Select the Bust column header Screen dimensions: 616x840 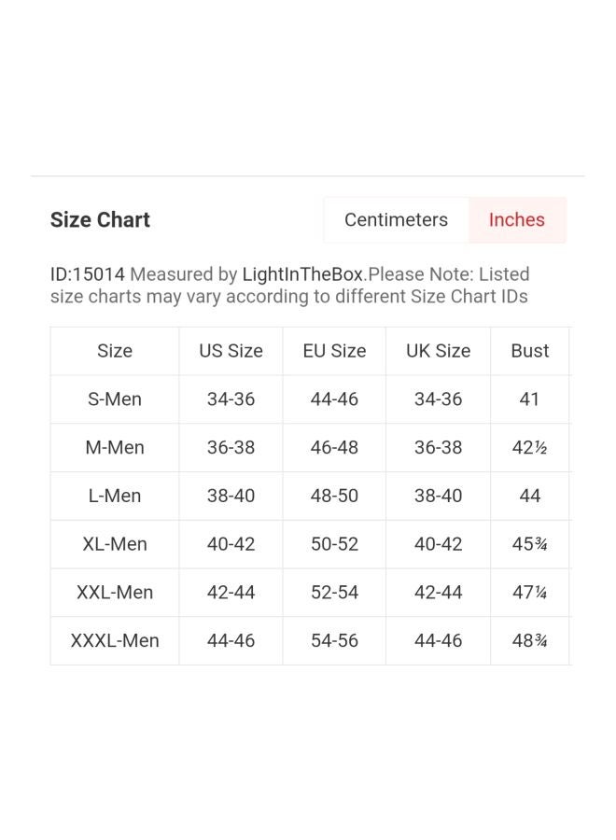pyautogui.click(x=530, y=351)
